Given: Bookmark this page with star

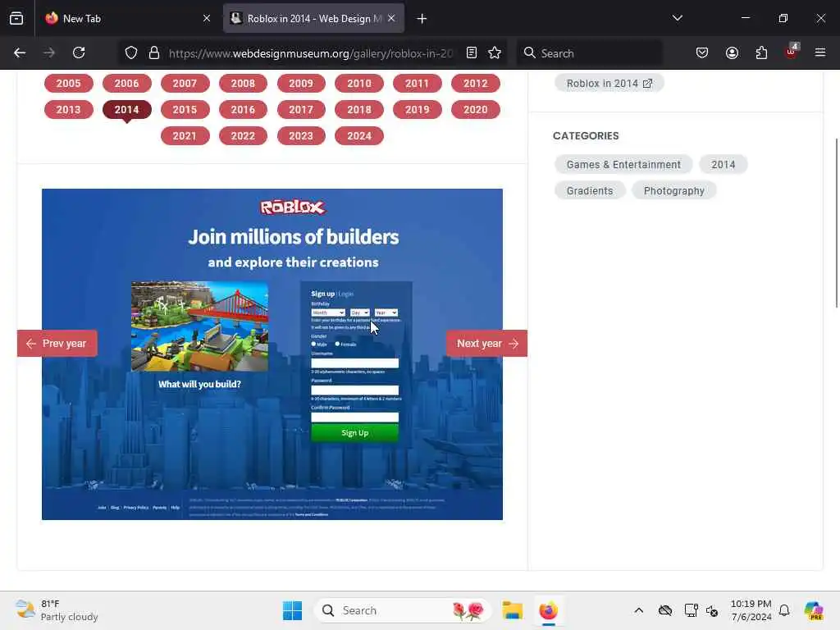Looking at the screenshot, I should click(495, 52).
